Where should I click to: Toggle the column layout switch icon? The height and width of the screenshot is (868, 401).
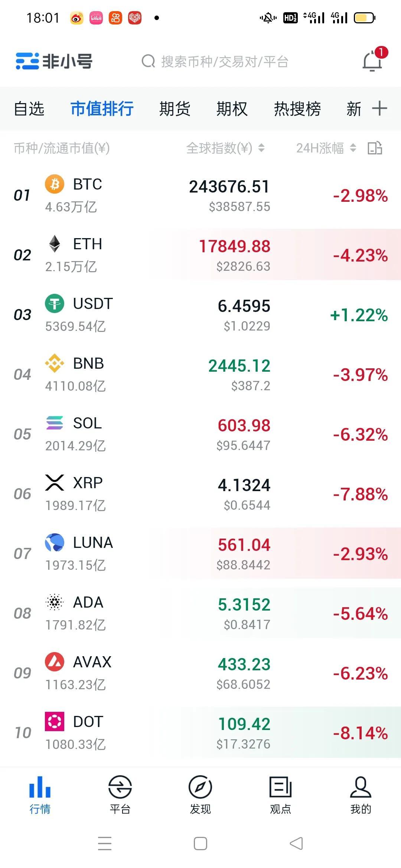click(375, 148)
